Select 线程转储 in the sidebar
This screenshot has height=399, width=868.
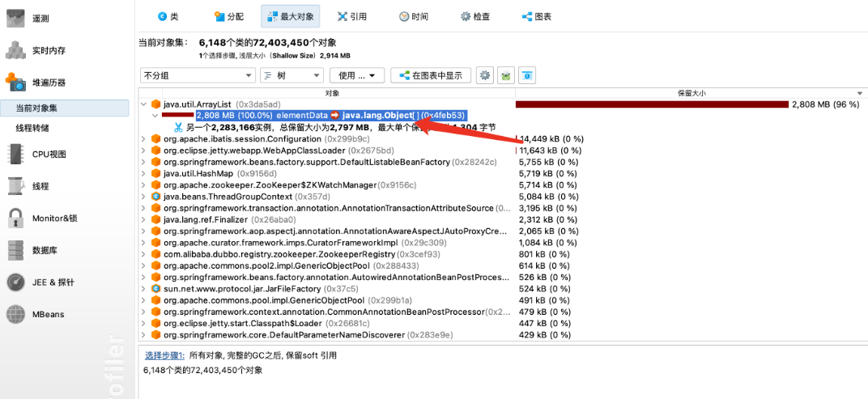tap(32, 128)
